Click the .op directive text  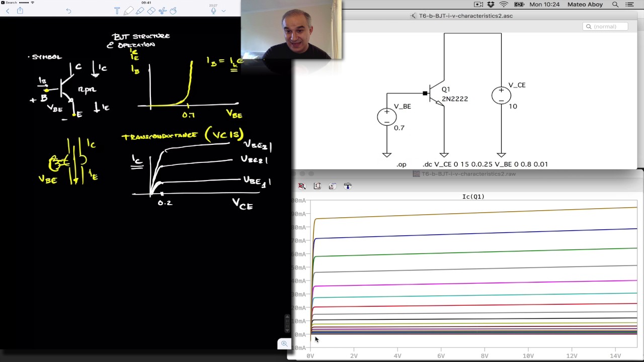point(401,164)
